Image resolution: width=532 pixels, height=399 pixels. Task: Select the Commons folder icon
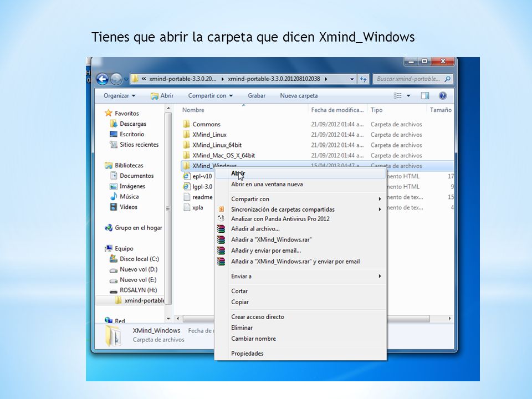[x=186, y=124]
